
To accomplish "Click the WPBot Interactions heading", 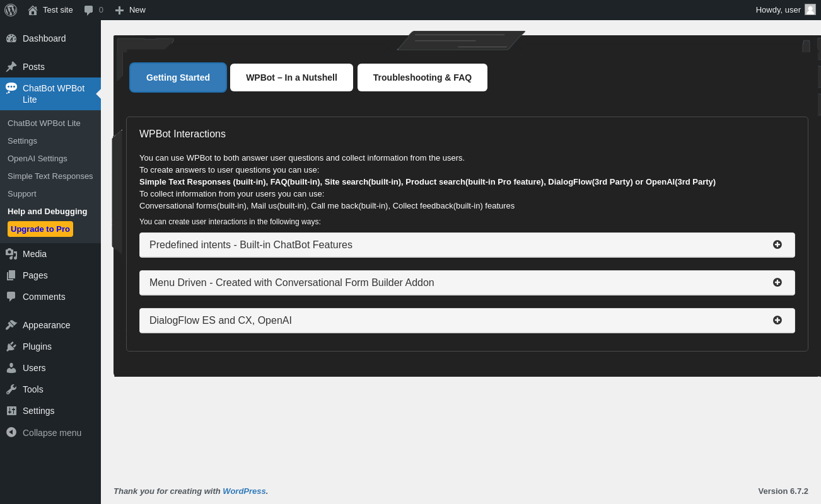I will 182,134.
